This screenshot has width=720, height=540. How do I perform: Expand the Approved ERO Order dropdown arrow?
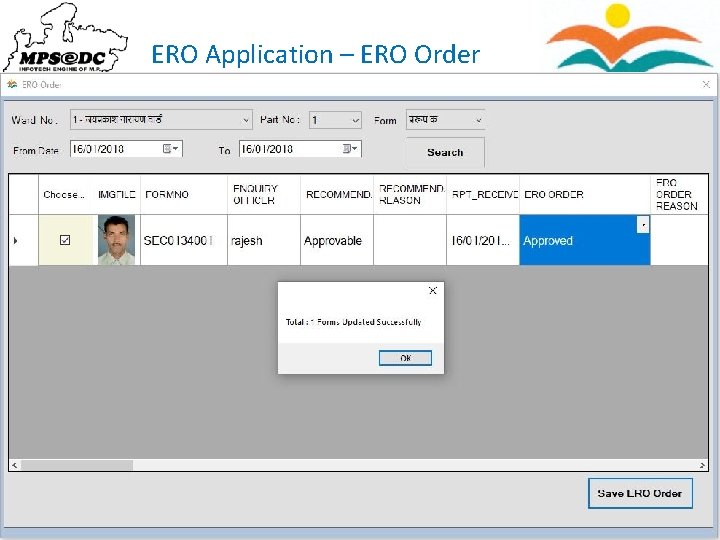click(643, 225)
